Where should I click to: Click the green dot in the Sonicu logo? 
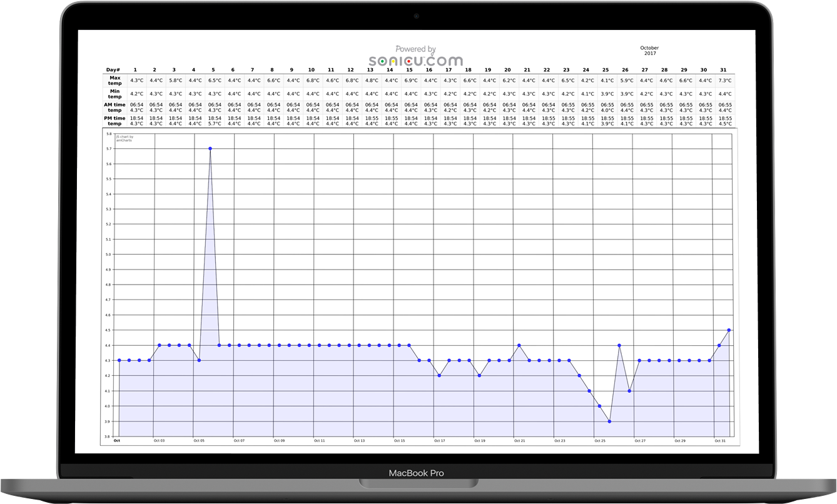[382, 61]
